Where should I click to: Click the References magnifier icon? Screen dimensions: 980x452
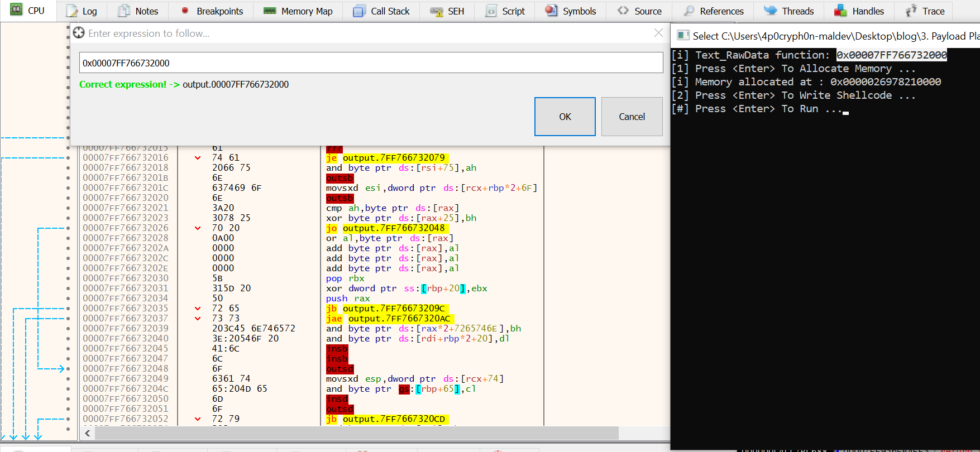click(689, 11)
